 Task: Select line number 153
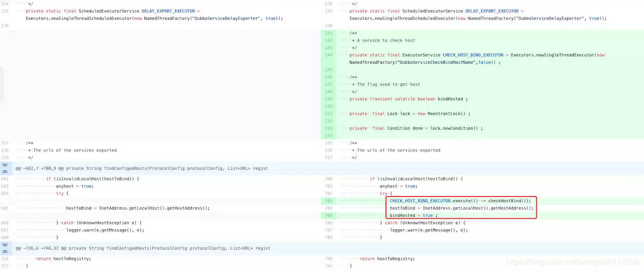coord(329,128)
